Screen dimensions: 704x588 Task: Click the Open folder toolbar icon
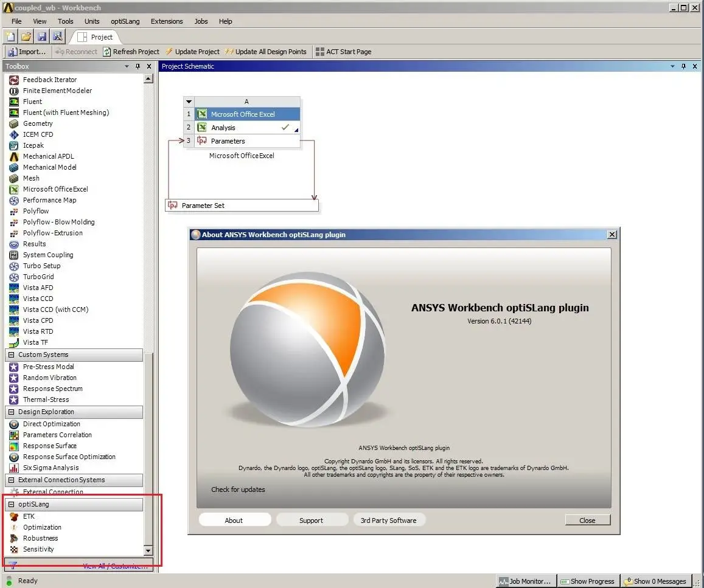[x=26, y=36]
